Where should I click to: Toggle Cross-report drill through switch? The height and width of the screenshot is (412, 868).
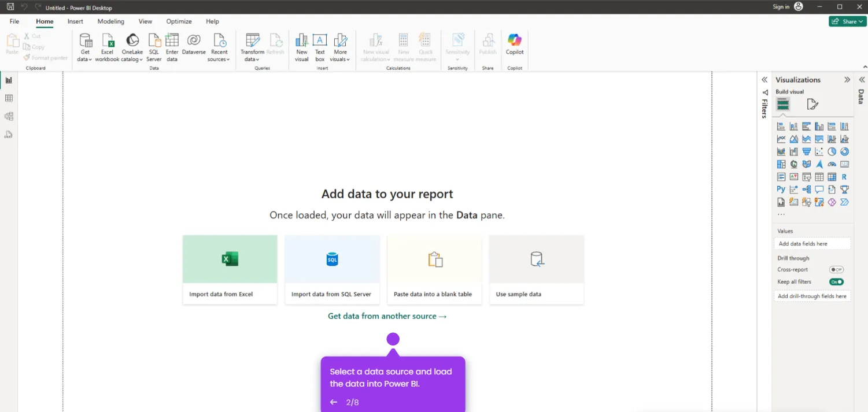[x=836, y=270]
